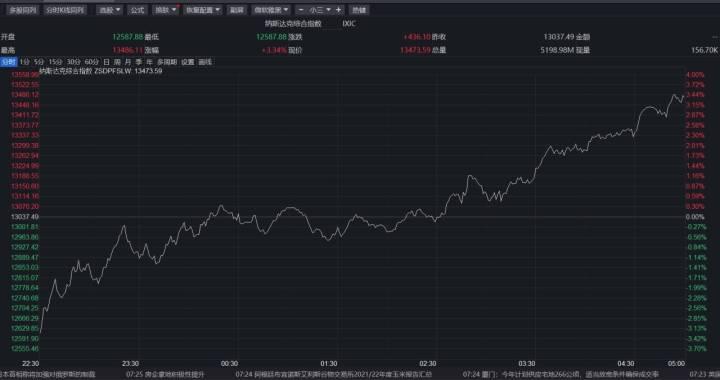Click the 13037.49 baseline axis label

[x=25, y=217]
